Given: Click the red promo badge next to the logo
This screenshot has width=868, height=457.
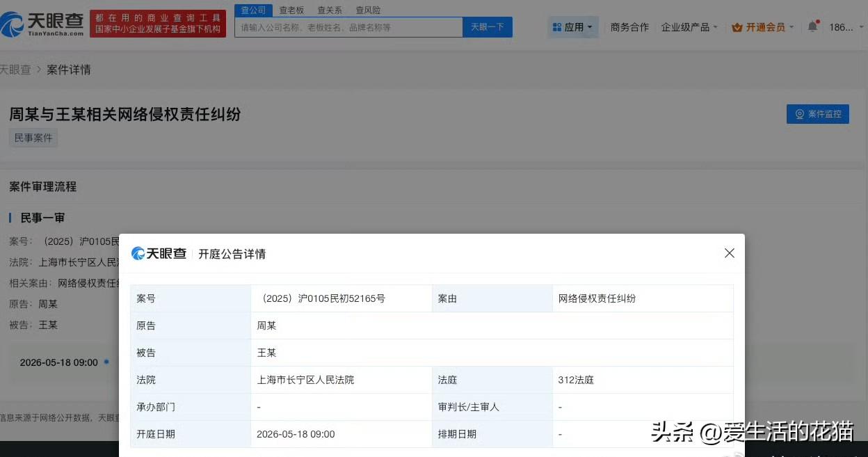Looking at the screenshot, I should pyautogui.click(x=157, y=22).
